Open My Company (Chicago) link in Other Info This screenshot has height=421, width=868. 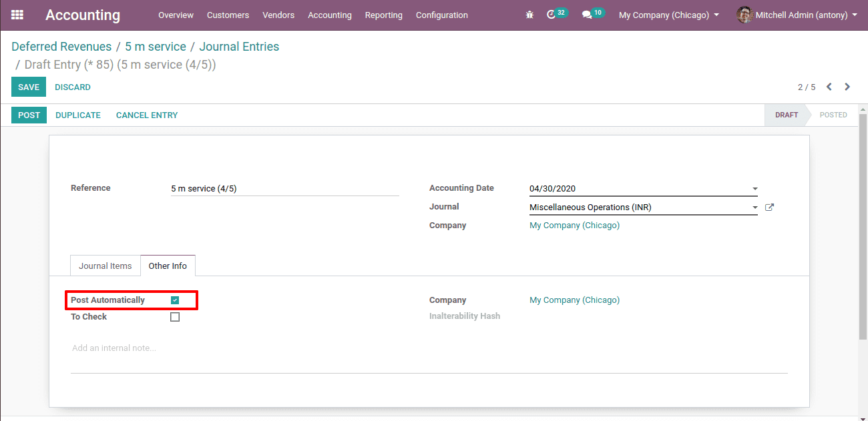pos(574,300)
